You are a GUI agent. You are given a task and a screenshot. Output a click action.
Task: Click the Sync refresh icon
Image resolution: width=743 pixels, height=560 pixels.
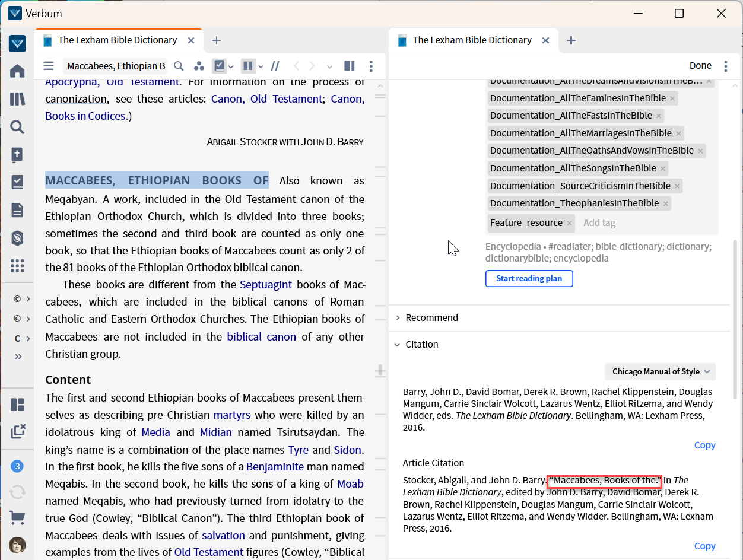[x=17, y=492]
